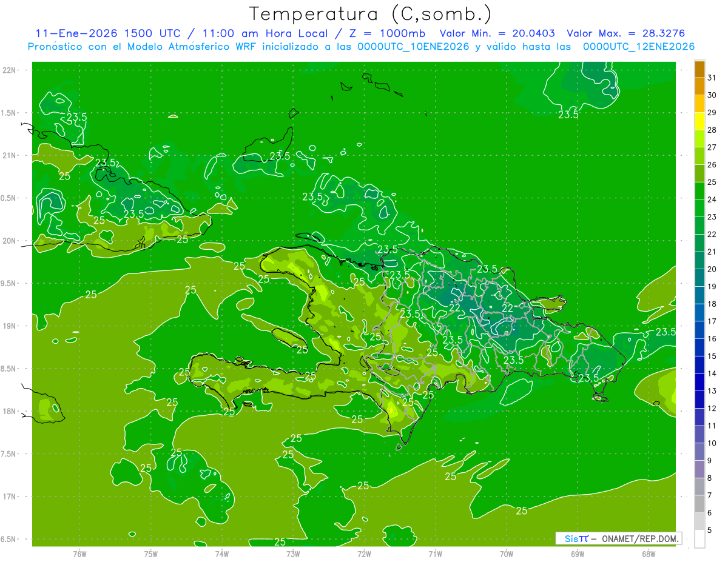Image resolution: width=728 pixels, height=562 pixels.
Task: Click the yellow colorbar swatch between 28 and 29
Action: (699, 121)
